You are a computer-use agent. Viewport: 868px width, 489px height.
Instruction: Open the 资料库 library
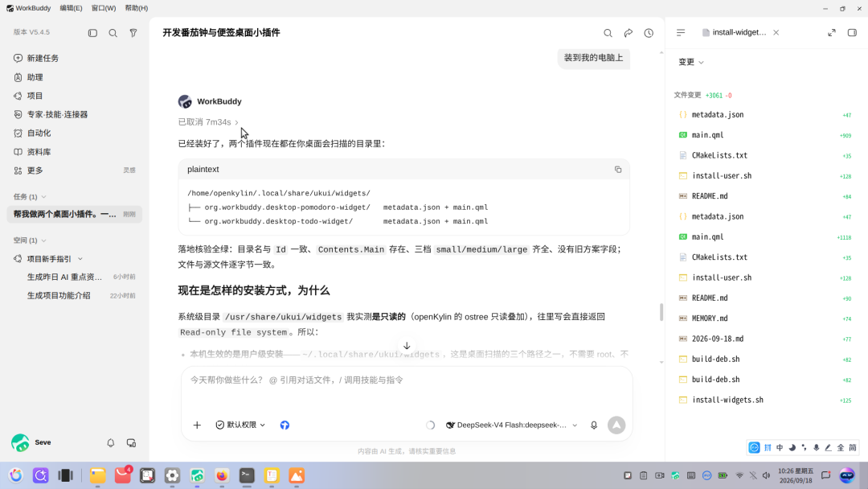[39, 152]
